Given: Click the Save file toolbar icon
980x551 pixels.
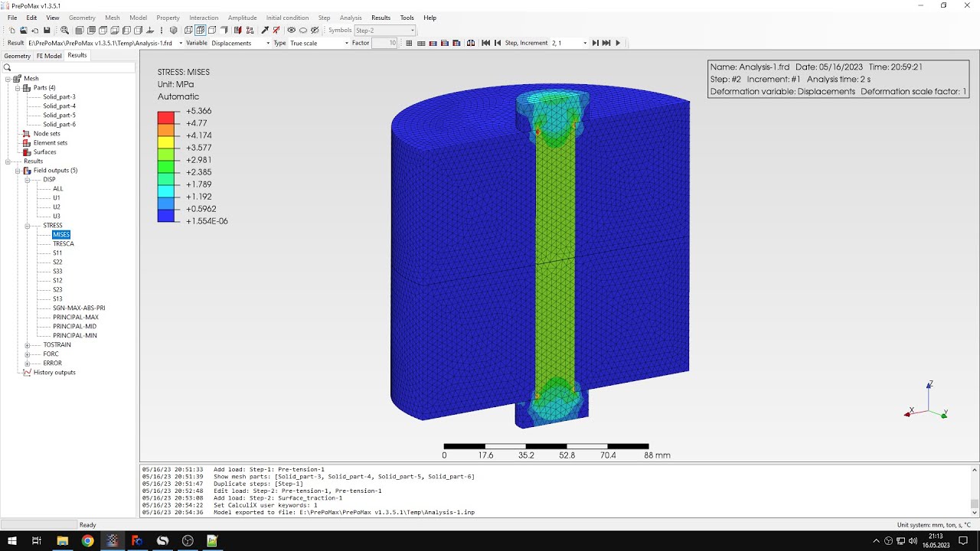Looking at the screenshot, I should click(x=47, y=30).
